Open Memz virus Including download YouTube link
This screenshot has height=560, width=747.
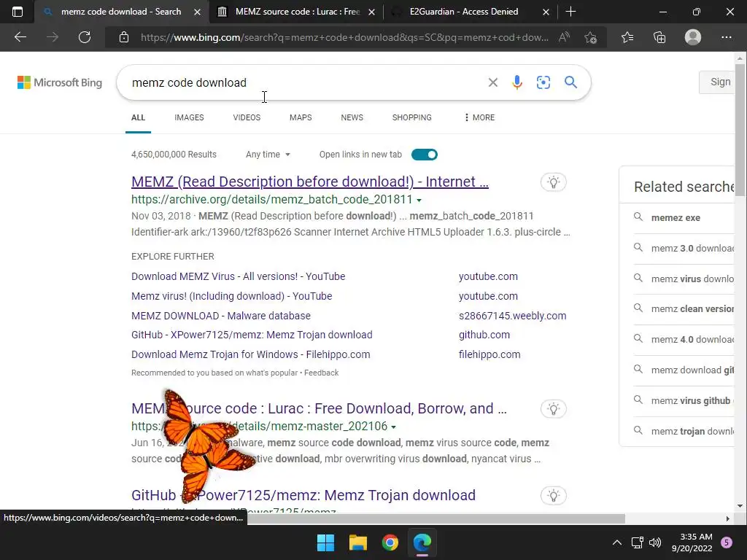(231, 296)
